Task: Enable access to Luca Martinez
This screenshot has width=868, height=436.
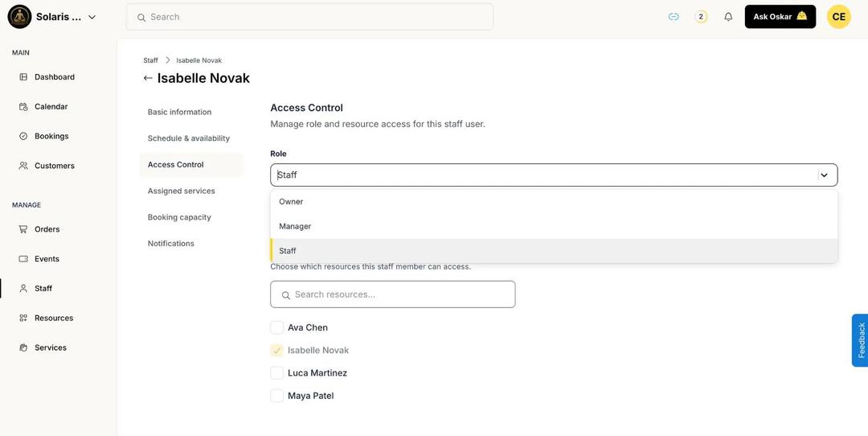Action: tap(276, 373)
